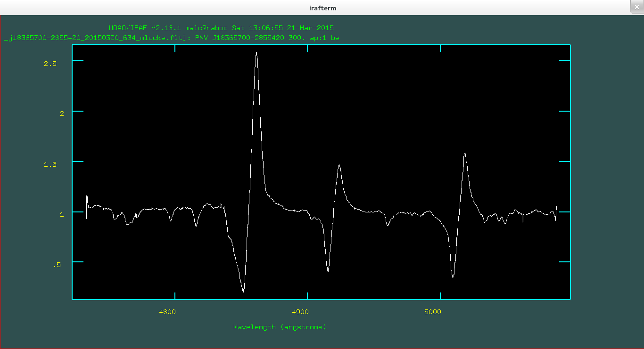Click the emission peak near 5018 angstroms
Viewport: 644px width, 349px height.
[465, 154]
